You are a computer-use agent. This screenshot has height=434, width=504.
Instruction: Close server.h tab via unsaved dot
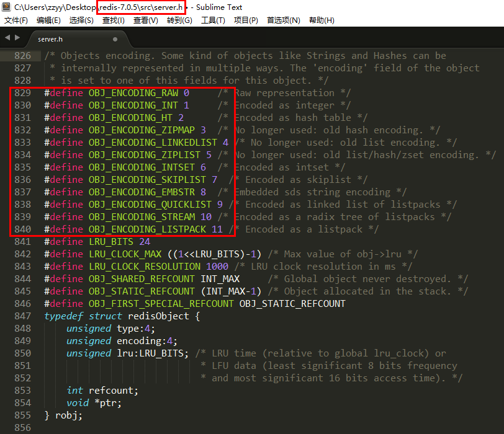[115, 39]
